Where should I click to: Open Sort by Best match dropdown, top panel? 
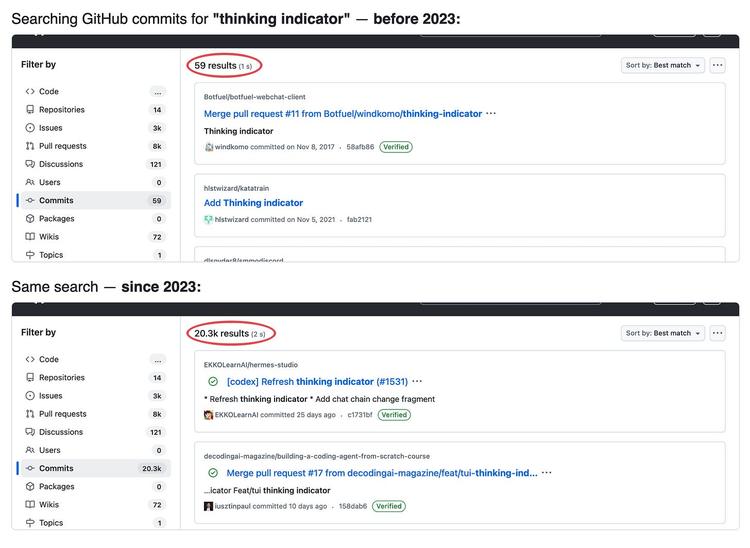[x=662, y=65]
